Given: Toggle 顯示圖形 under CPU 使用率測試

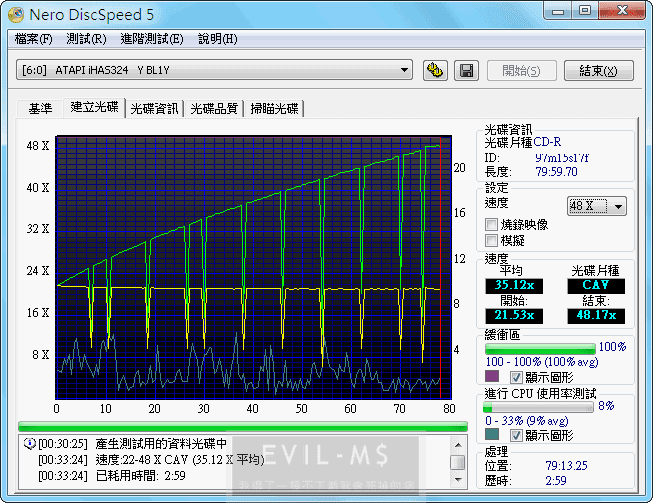Looking at the screenshot, I should (x=516, y=436).
